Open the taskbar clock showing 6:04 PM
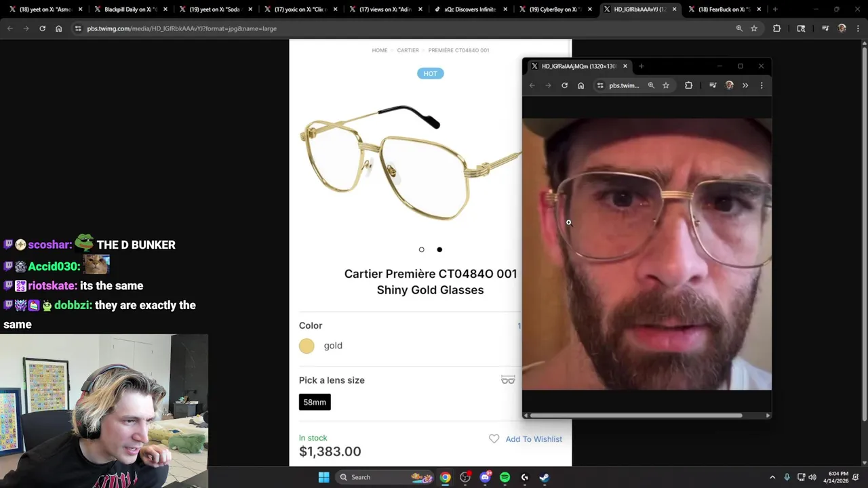The width and height of the screenshot is (868, 488). [x=835, y=477]
